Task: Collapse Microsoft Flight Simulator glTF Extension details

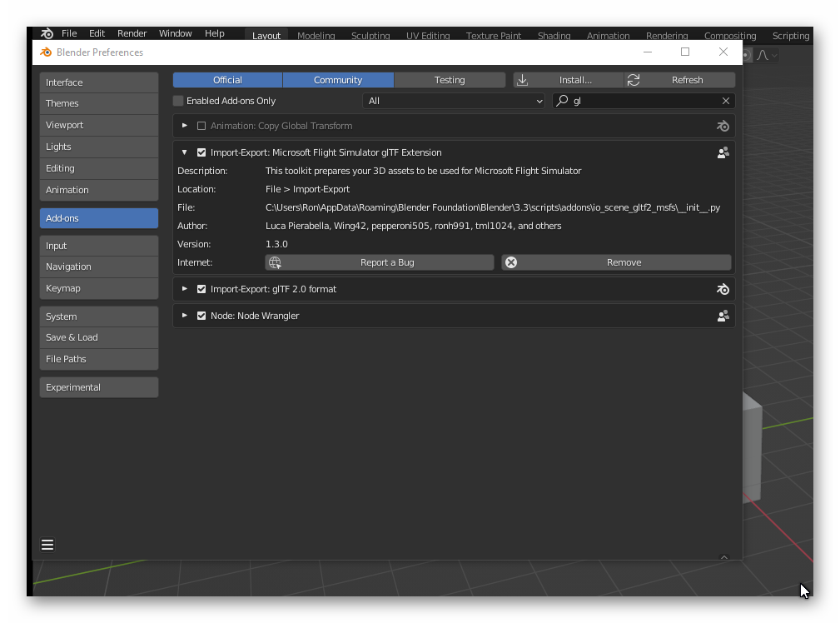Action: click(x=184, y=152)
